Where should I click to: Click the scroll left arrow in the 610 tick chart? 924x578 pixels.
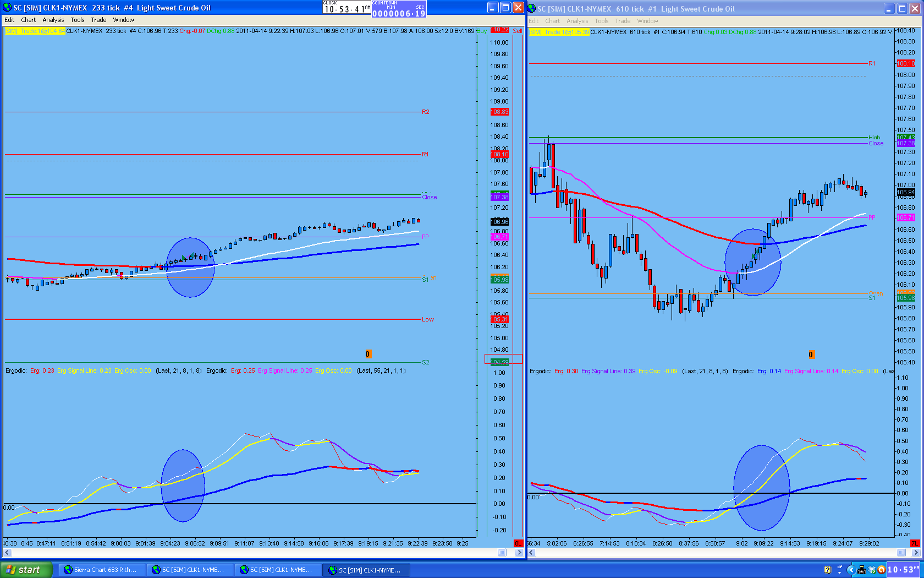[x=532, y=552]
